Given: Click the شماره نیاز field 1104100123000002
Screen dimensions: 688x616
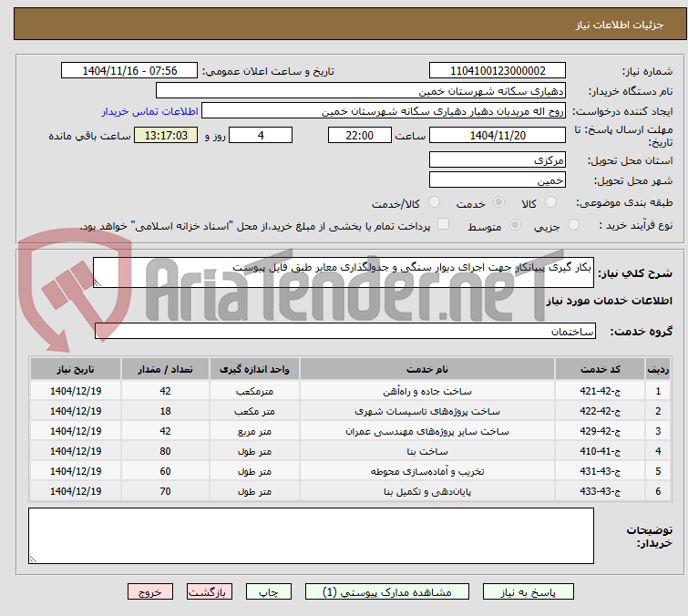Looking at the screenshot, I should coord(498,71).
